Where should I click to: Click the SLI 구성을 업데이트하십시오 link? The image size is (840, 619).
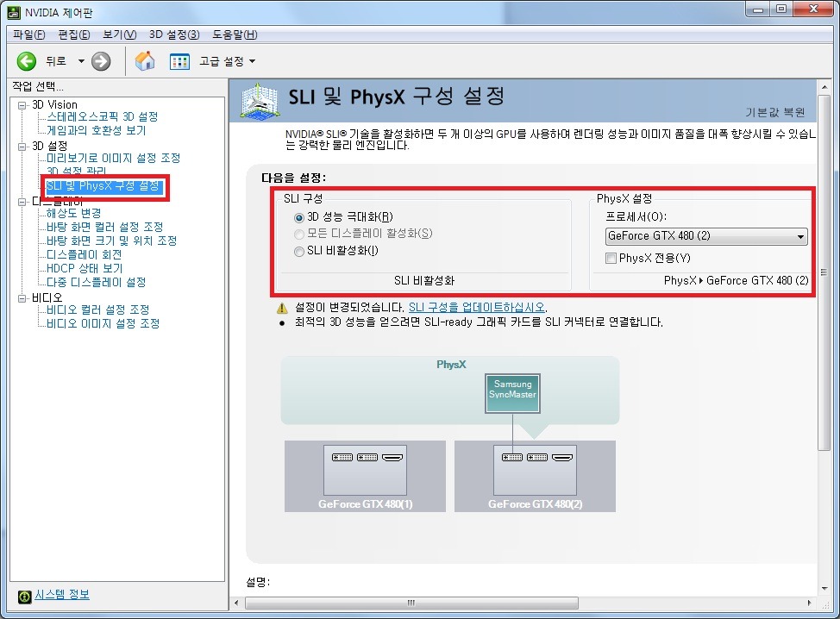[x=477, y=308]
